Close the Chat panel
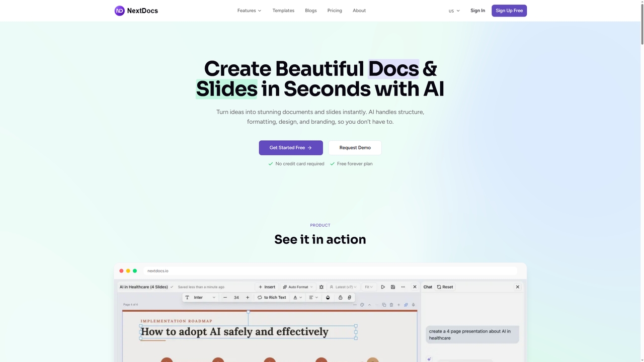 click(x=517, y=287)
